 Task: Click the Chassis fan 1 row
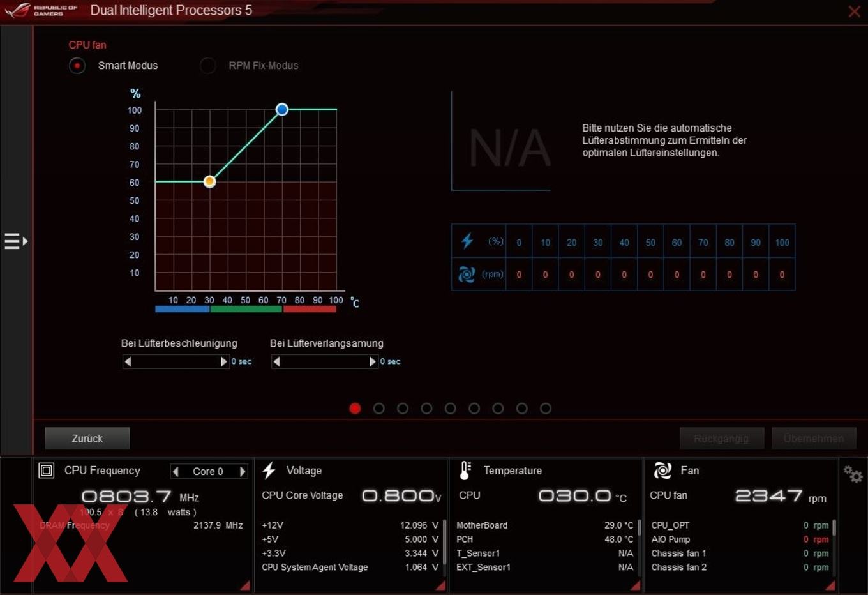click(x=740, y=554)
